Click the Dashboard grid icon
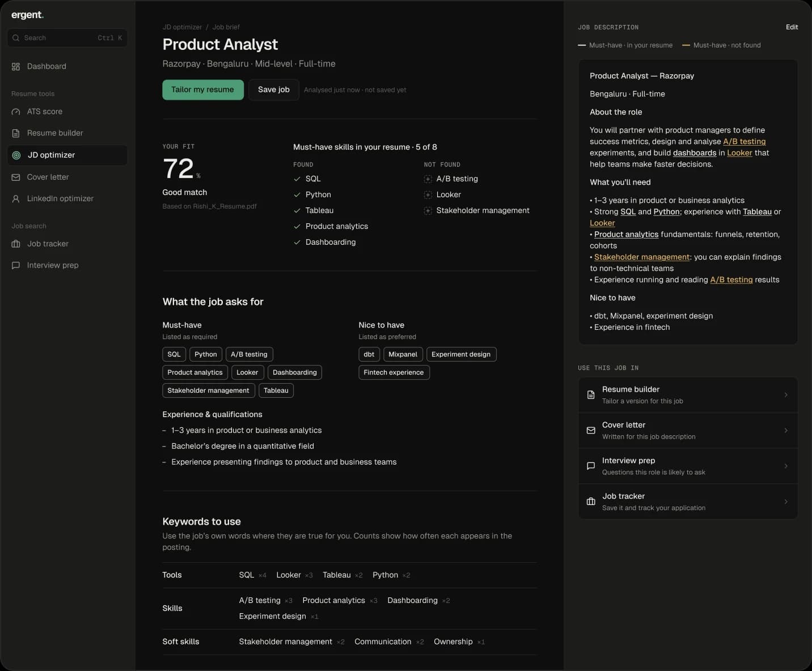This screenshot has height=671, width=812. (16, 66)
